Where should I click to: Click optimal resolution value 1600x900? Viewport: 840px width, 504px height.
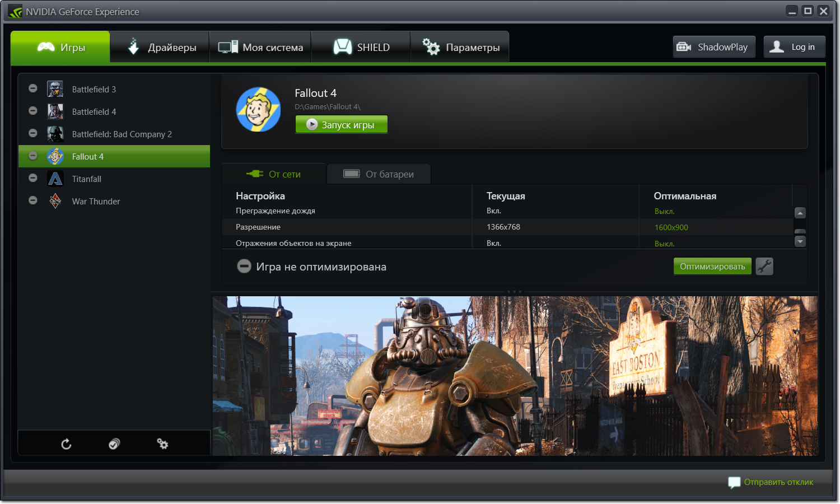(x=671, y=227)
